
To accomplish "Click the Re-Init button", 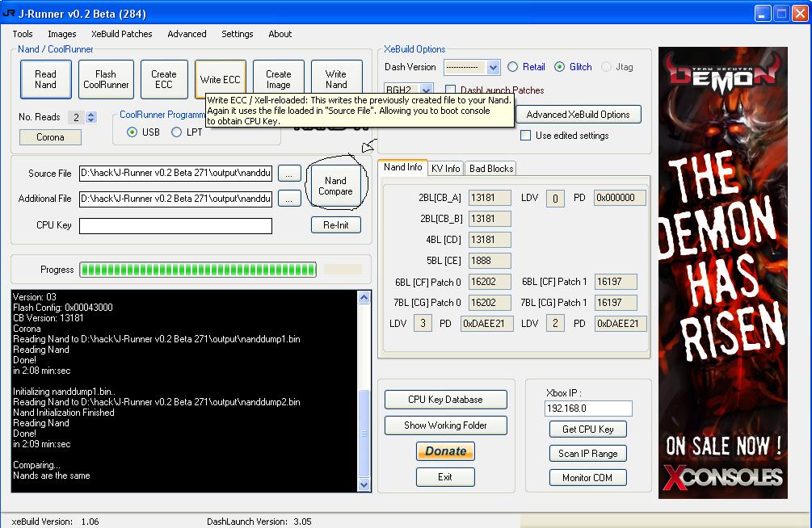I will [335, 224].
